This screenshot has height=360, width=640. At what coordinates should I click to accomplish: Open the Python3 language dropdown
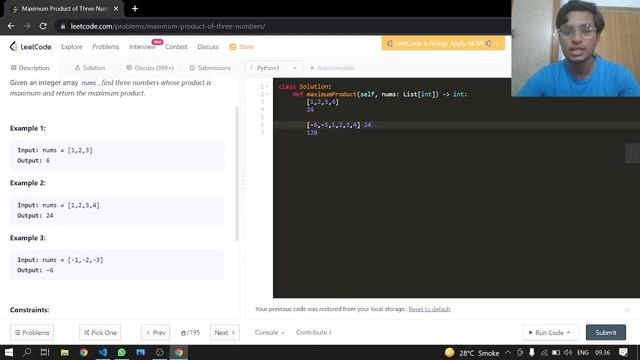[x=274, y=68]
